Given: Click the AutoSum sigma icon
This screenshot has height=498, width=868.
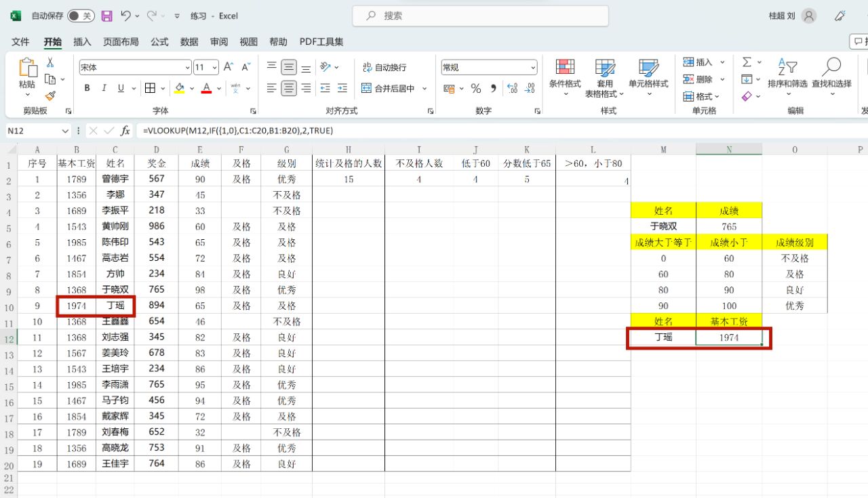Looking at the screenshot, I should 747,62.
